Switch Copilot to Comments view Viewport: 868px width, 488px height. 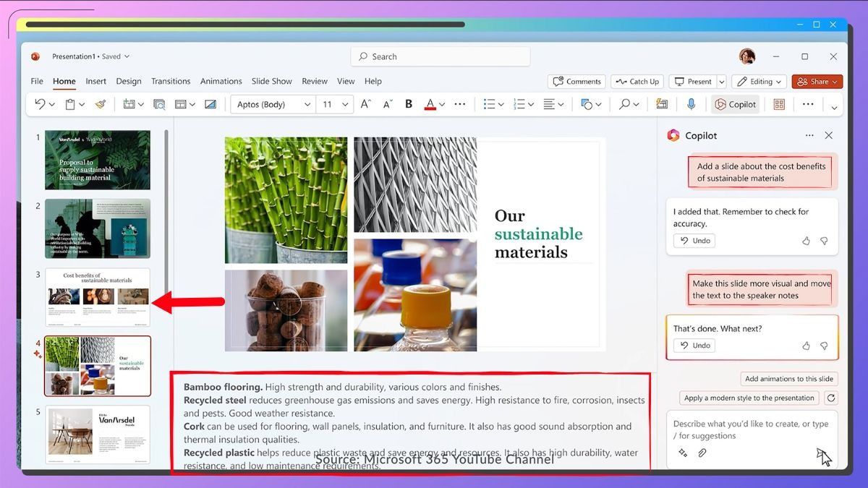(x=576, y=81)
